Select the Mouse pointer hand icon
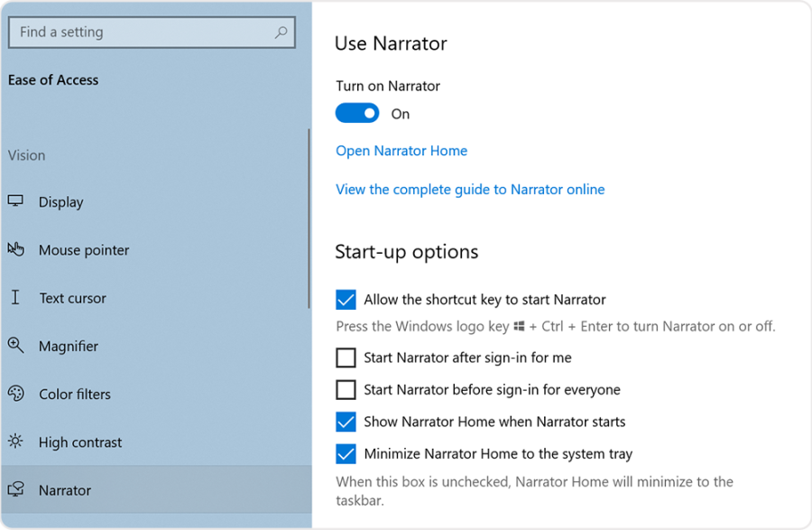812x530 pixels. click(15, 250)
